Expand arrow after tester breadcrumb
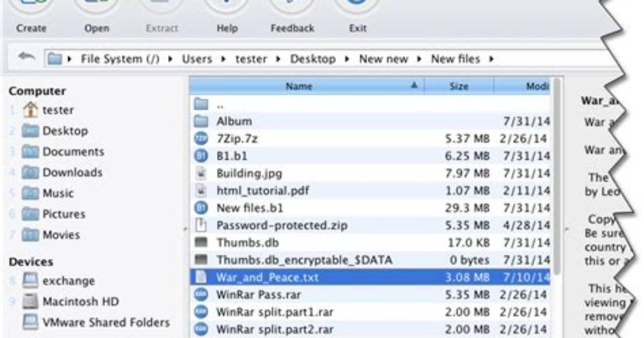Image resolution: width=644 pixels, height=338 pixels. 278,59
